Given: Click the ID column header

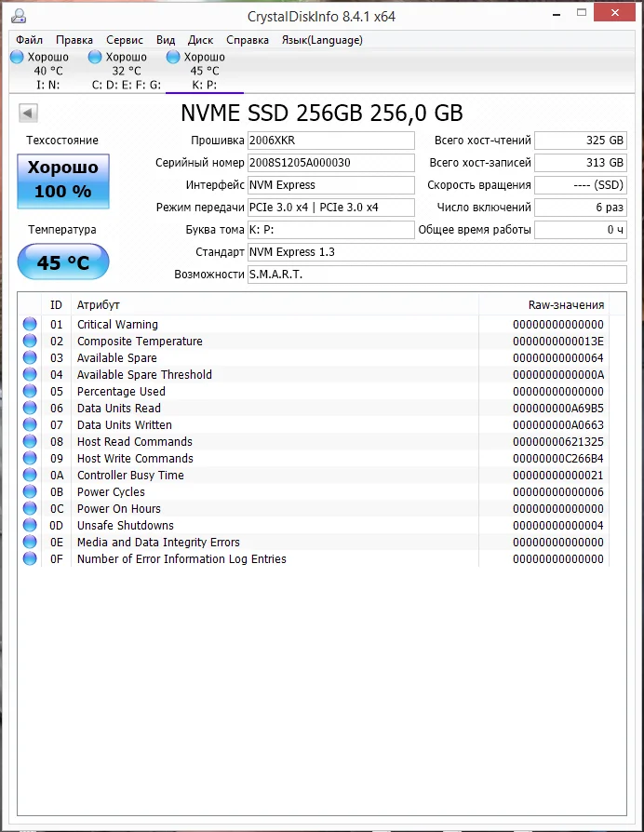Looking at the screenshot, I should tap(56, 305).
